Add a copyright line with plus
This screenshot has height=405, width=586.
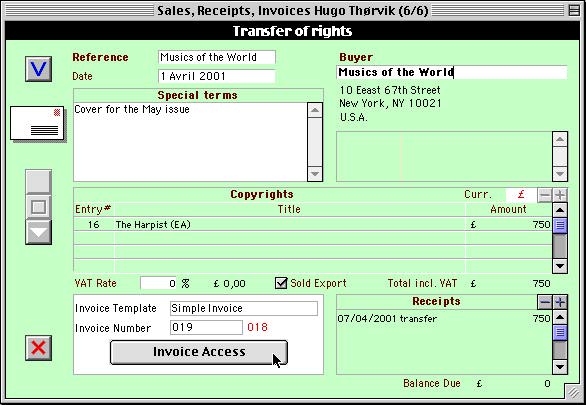coord(559,195)
